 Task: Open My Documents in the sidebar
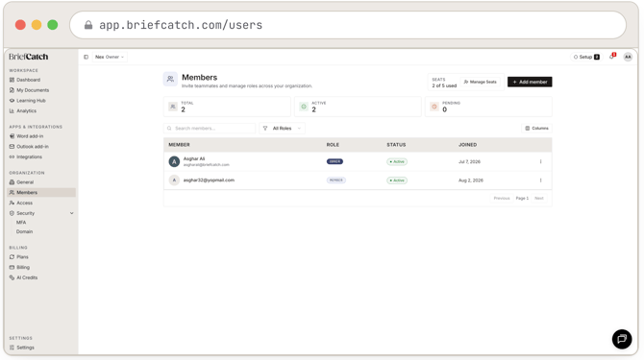click(29, 90)
